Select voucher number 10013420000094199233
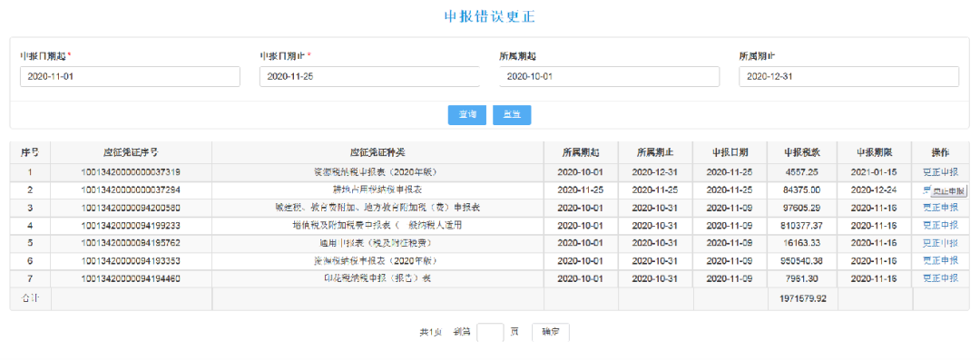The width and height of the screenshot is (980, 360). pos(132,225)
